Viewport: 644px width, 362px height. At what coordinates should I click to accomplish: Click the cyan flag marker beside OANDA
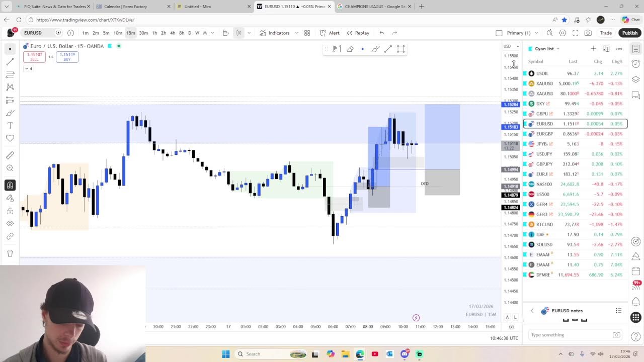110,46
